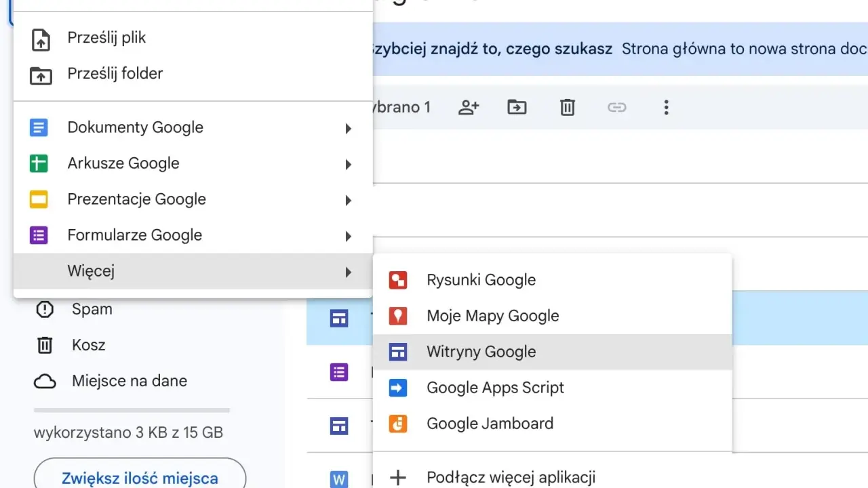Image resolution: width=868 pixels, height=488 pixels.
Task: Open Spam in the sidebar
Action: pyautogui.click(x=92, y=309)
